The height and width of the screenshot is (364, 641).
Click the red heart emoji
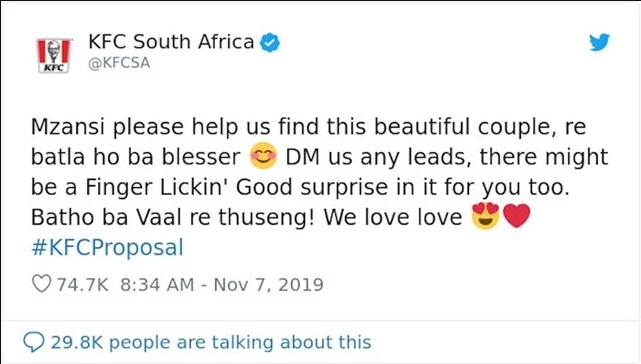click(517, 216)
